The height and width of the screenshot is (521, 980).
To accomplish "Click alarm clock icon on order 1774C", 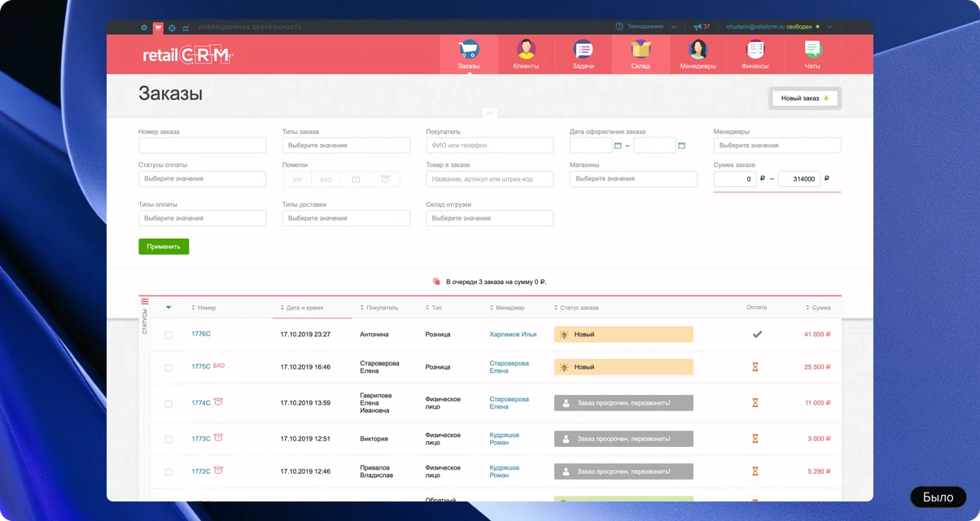I will point(218,401).
